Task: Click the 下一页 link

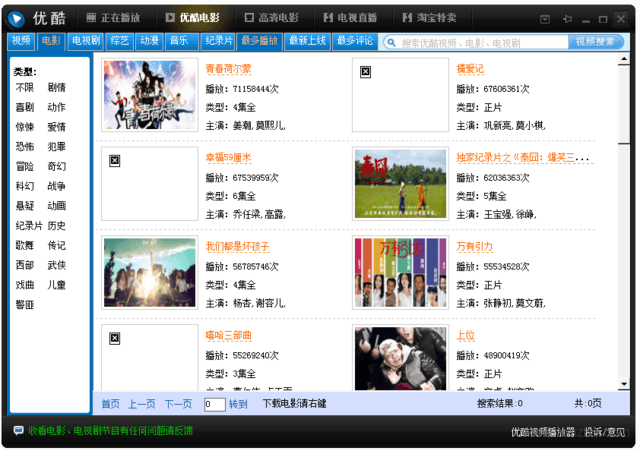Action: (178, 404)
